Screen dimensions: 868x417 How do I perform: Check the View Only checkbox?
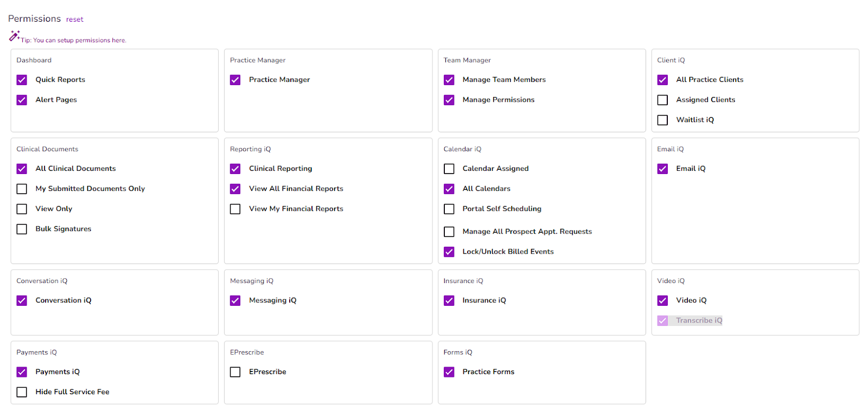point(22,209)
